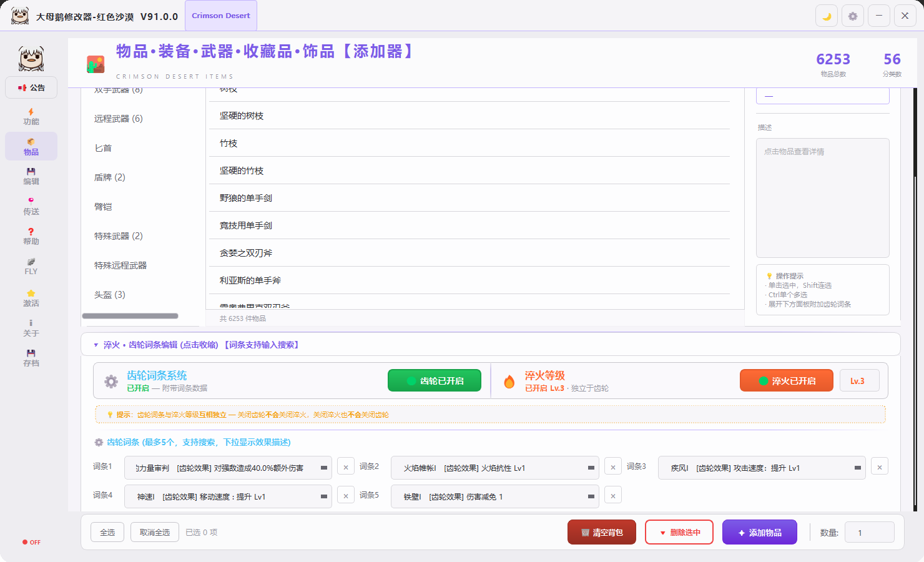Select the 头盔 (3) category

point(110,295)
